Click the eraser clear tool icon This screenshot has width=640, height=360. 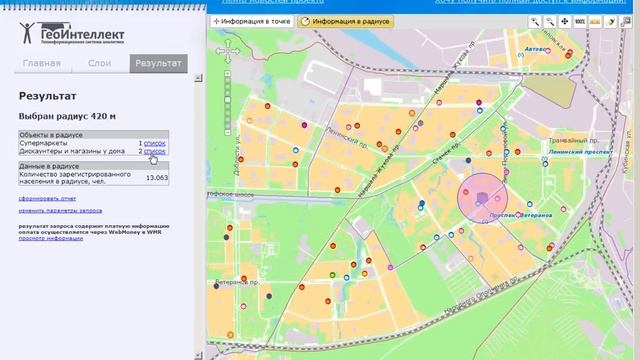[611, 22]
